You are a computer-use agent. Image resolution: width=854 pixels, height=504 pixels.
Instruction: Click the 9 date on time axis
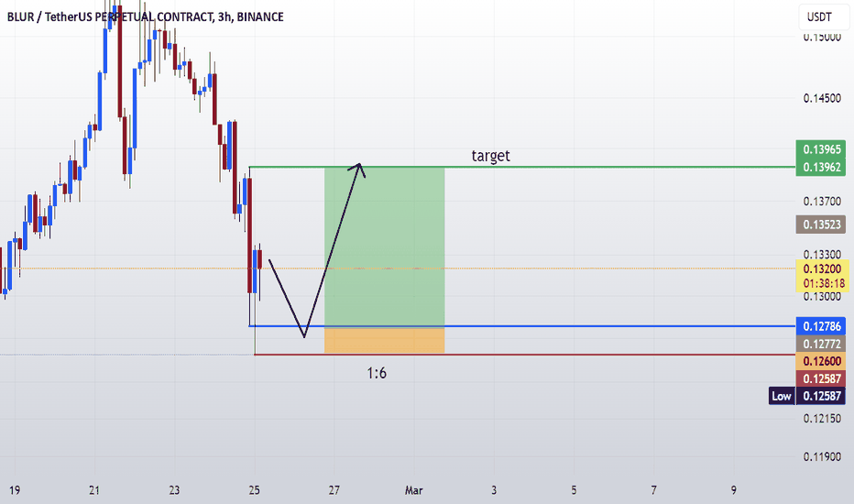pos(734,490)
